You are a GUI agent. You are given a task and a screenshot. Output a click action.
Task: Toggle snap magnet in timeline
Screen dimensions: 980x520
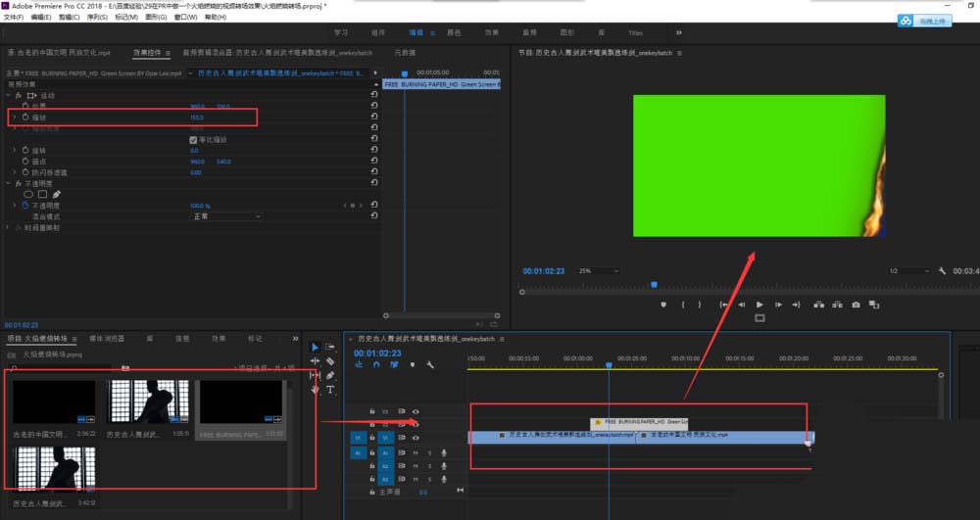(x=376, y=364)
